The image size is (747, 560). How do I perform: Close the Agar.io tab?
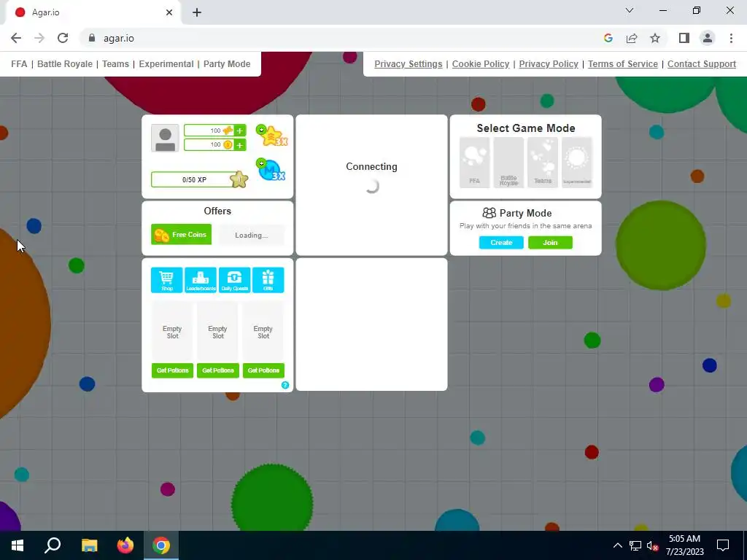coord(169,12)
